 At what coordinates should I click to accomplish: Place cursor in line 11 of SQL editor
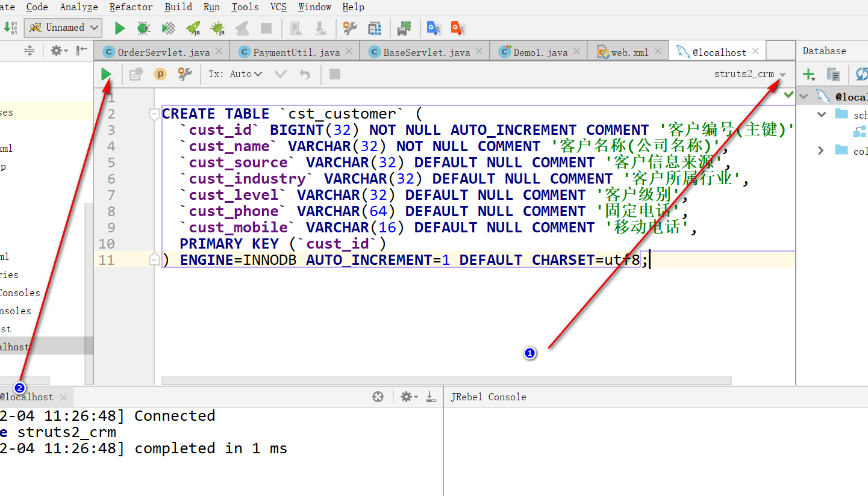coord(422,259)
